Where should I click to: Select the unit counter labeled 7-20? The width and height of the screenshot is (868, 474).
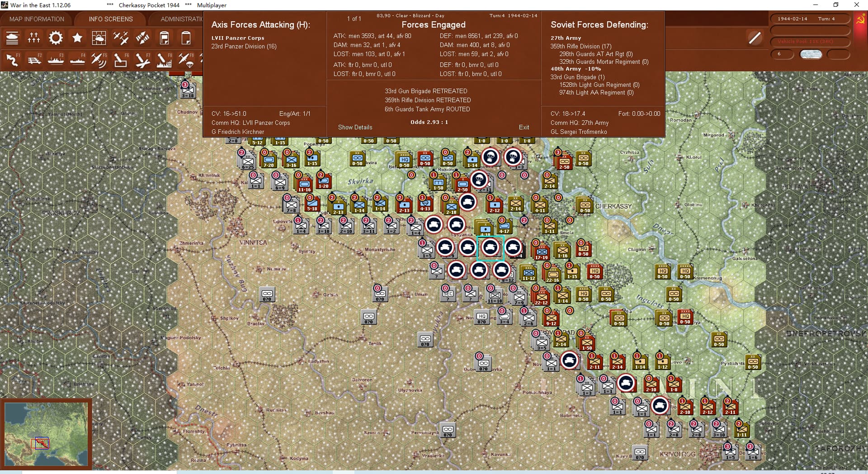point(269,160)
